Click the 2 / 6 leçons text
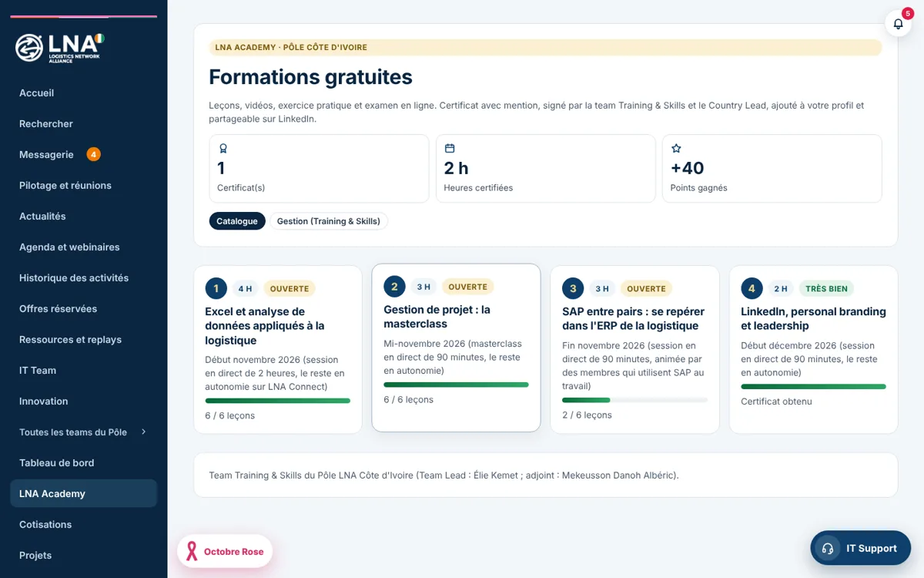 tap(587, 415)
